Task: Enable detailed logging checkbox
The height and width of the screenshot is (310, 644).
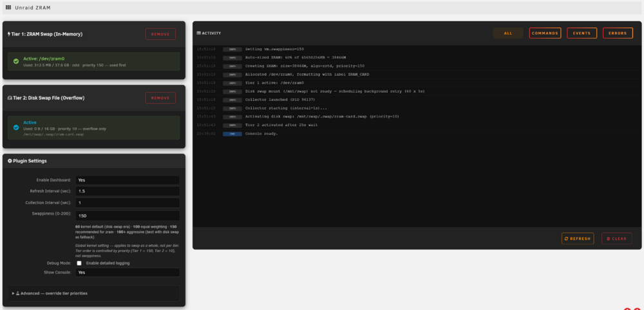Action: (x=79, y=263)
